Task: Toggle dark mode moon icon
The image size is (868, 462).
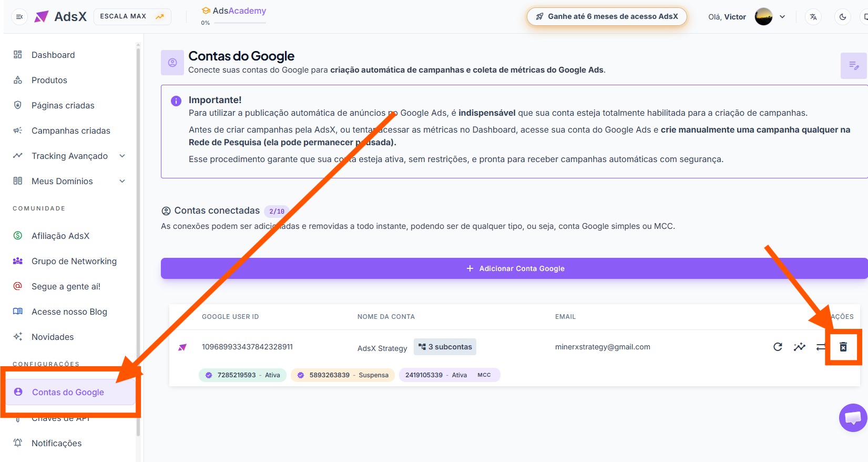Action: tap(843, 17)
